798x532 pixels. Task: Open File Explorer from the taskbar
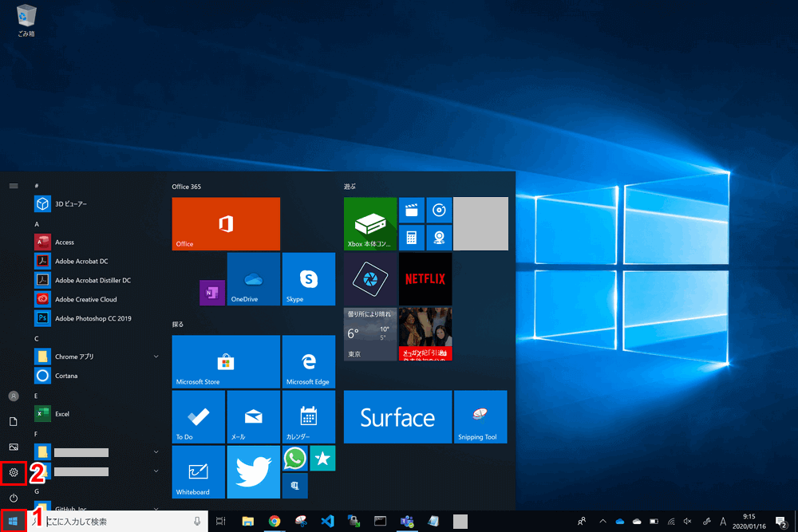tap(248, 522)
